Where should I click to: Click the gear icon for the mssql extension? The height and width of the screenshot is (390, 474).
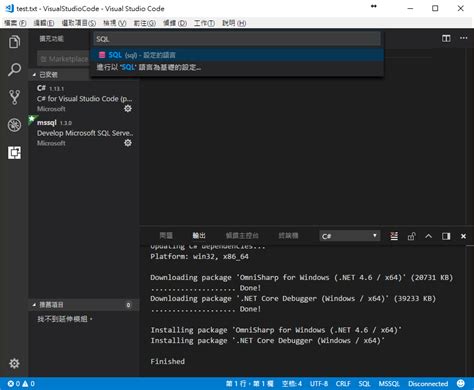click(x=128, y=143)
